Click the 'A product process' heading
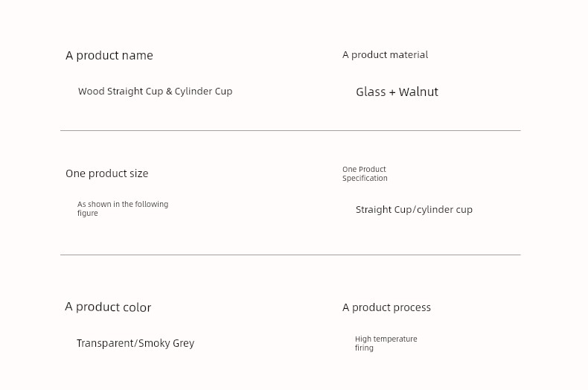 [386, 307]
